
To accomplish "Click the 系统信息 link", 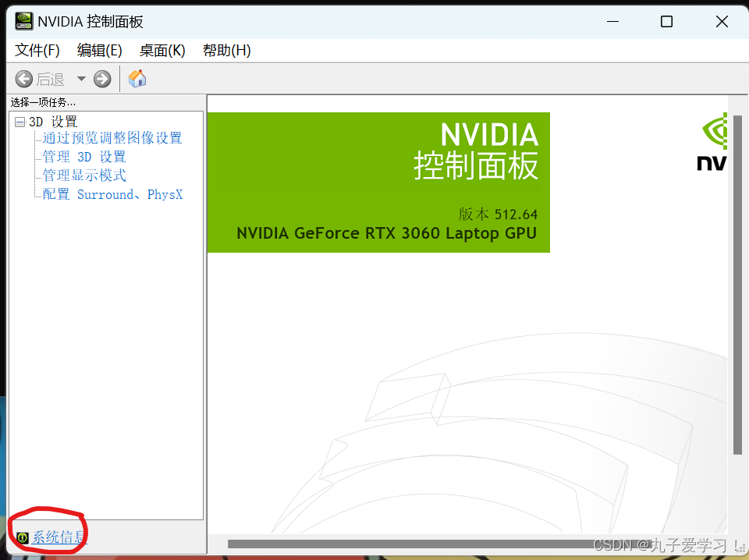I will pyautogui.click(x=59, y=537).
